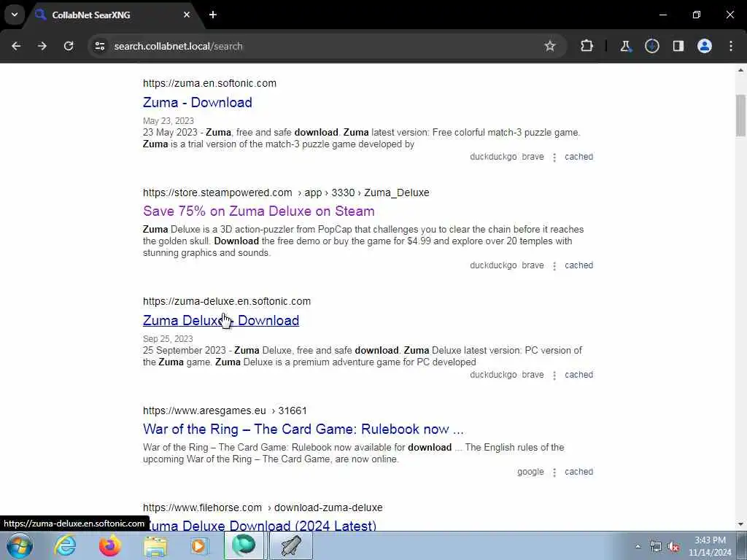Expand options dots for Steam Zuma Deluxe result

click(x=554, y=265)
